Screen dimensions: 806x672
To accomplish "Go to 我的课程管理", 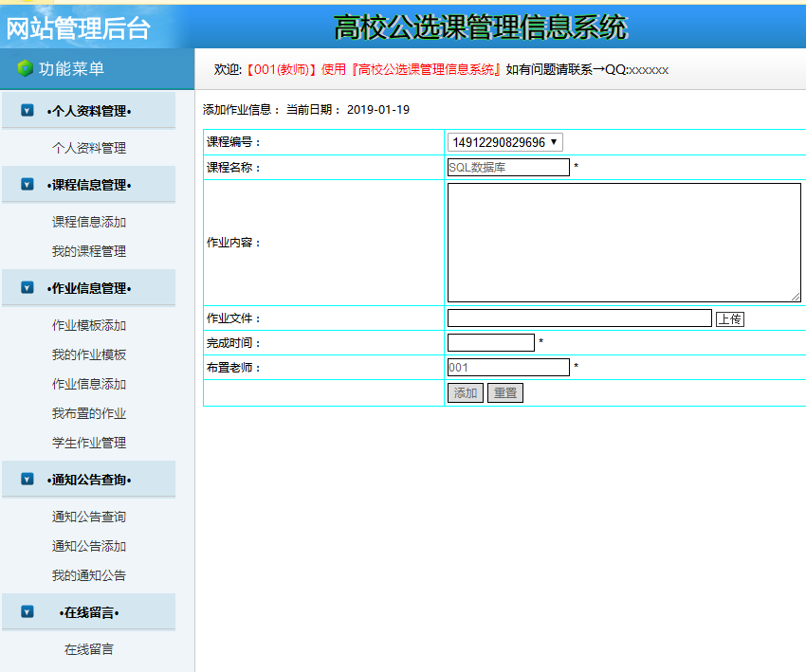I will click(89, 251).
